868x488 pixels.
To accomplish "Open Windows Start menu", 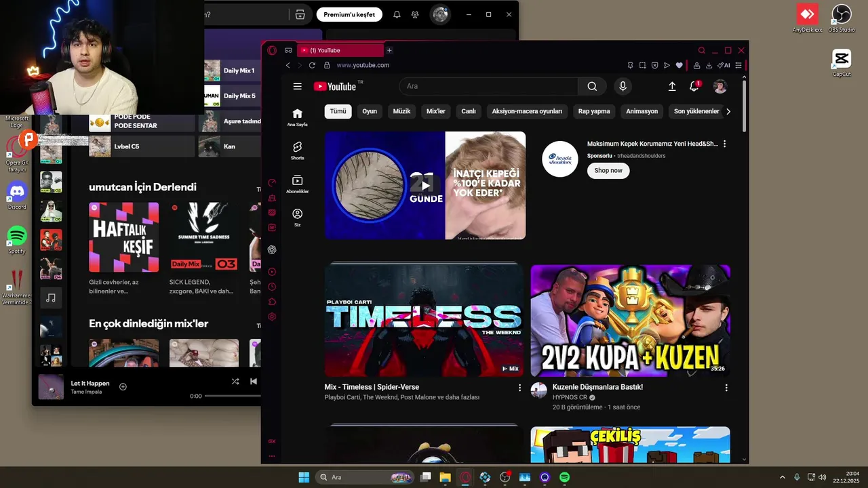I will (304, 477).
